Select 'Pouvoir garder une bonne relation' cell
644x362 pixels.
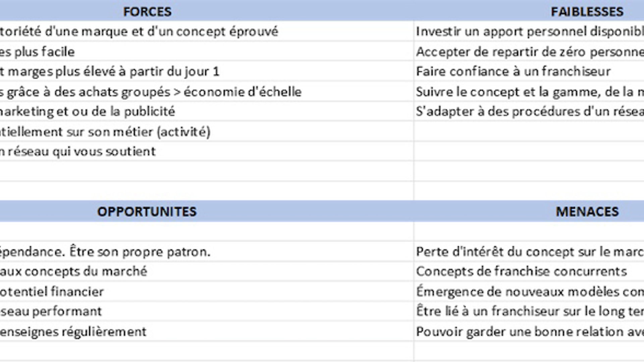[529, 331]
